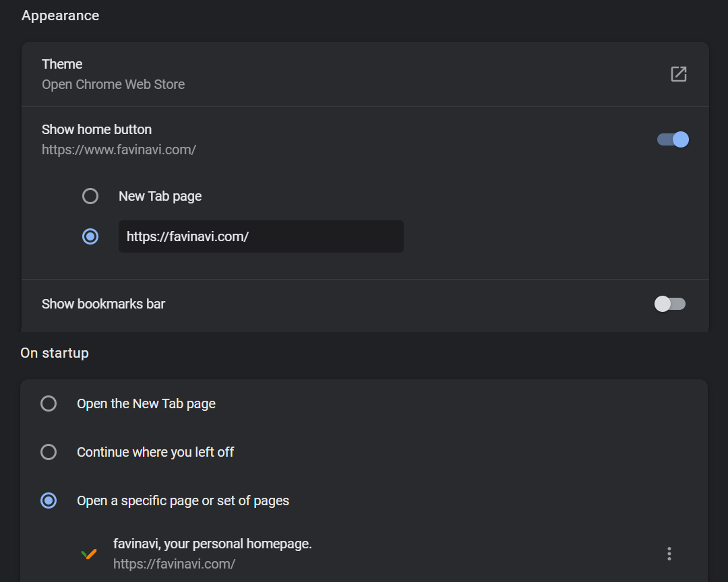Enable the Show bookmarks bar switch
Viewport: 728px width, 582px height.
pyautogui.click(x=669, y=304)
